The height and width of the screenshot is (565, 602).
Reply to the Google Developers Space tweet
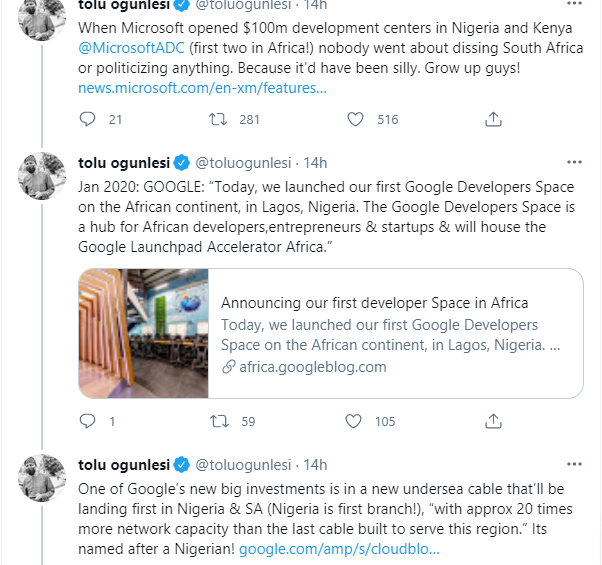(87, 421)
